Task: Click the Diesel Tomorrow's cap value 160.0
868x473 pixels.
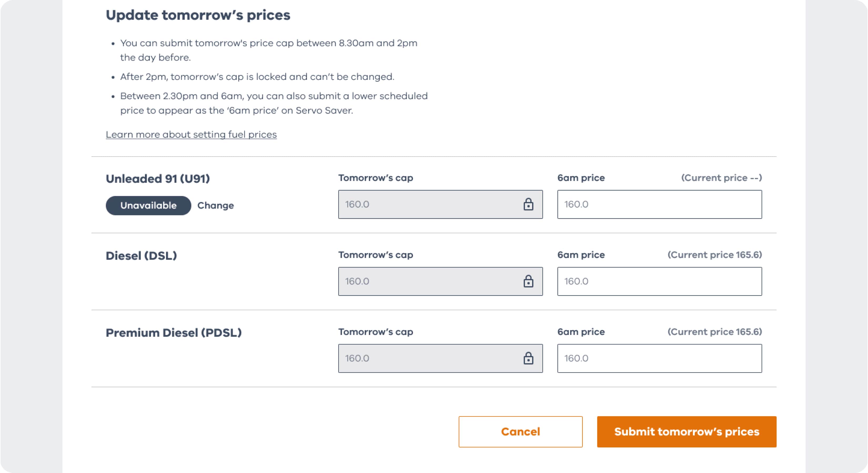Action: 357,281
